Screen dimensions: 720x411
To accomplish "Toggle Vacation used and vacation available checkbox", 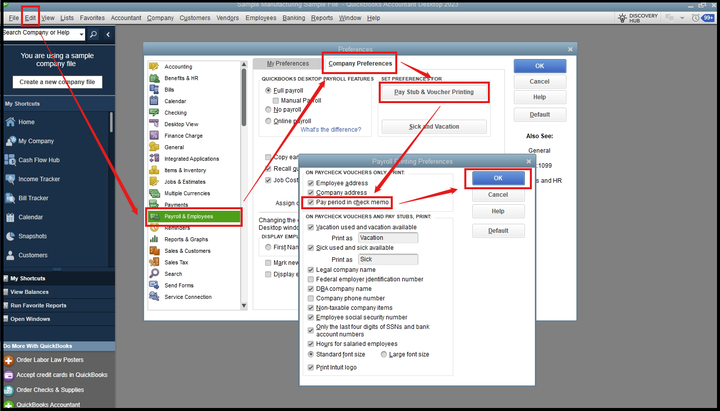I will [x=311, y=227].
